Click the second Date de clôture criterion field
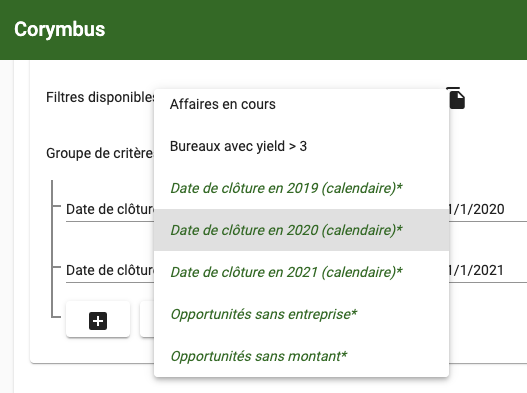The width and height of the screenshot is (527, 393). pyautogui.click(x=110, y=270)
